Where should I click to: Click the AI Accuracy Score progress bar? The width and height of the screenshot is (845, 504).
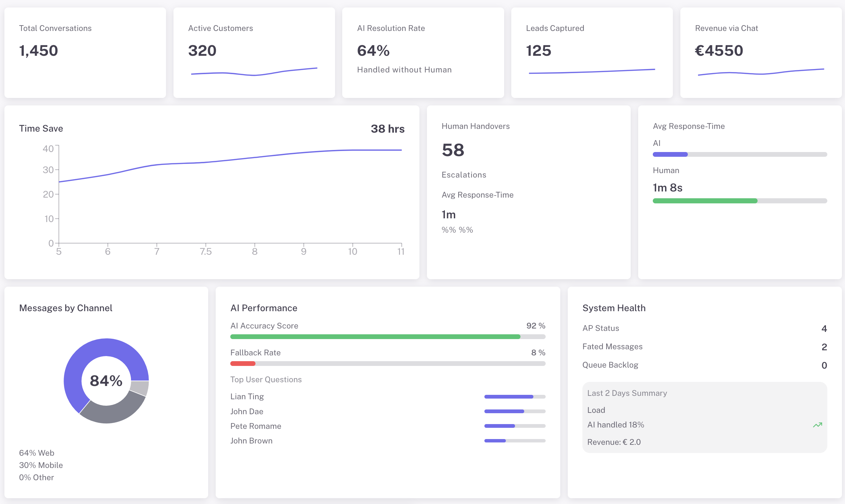click(x=387, y=337)
